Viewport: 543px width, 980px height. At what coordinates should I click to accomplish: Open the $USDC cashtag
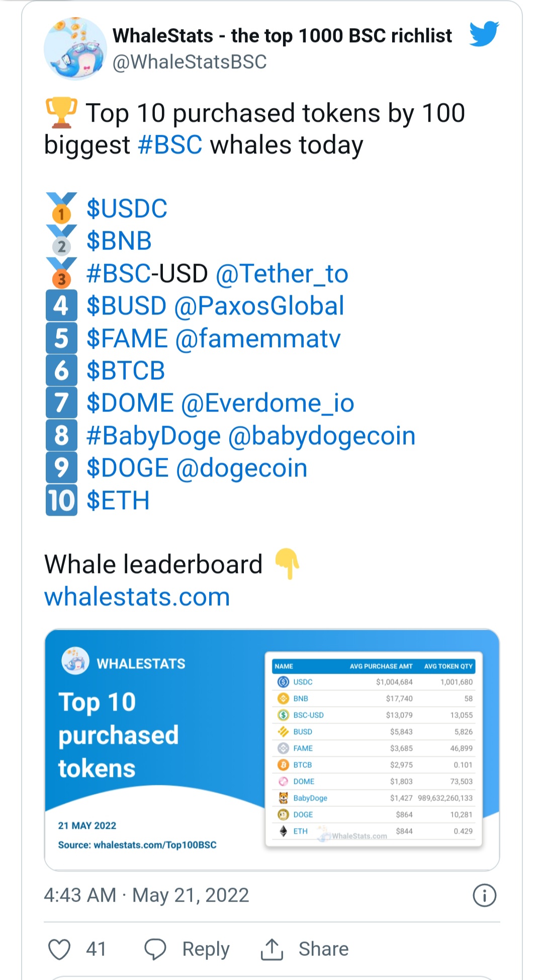[127, 208]
